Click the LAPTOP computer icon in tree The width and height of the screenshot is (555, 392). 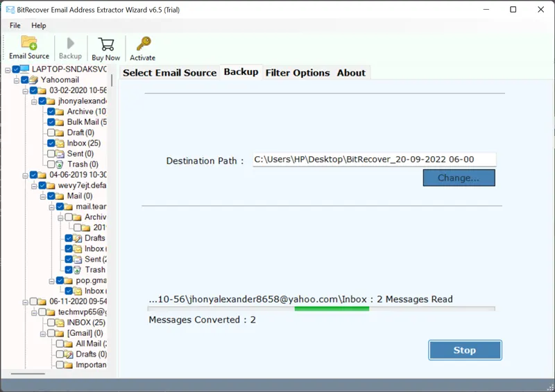click(x=24, y=69)
